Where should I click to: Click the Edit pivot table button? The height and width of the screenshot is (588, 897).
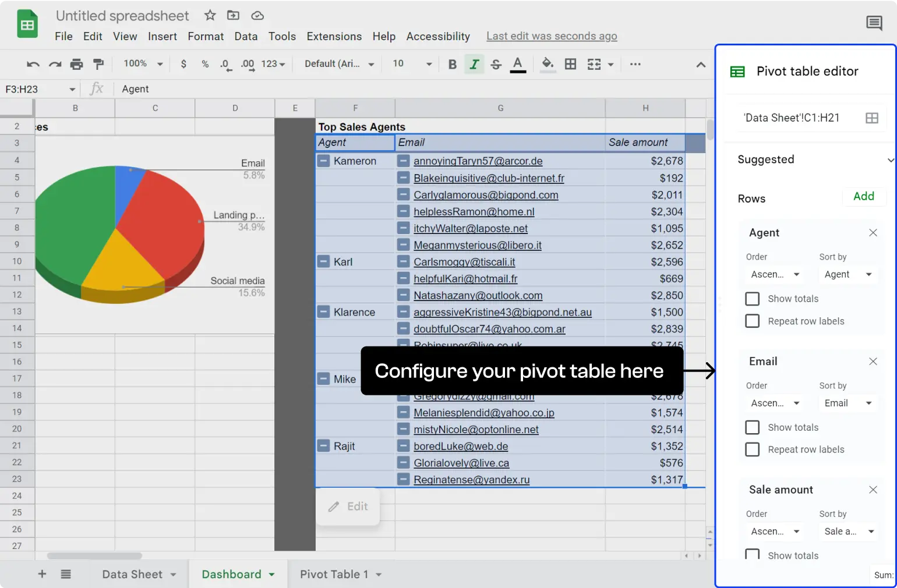[x=348, y=506]
